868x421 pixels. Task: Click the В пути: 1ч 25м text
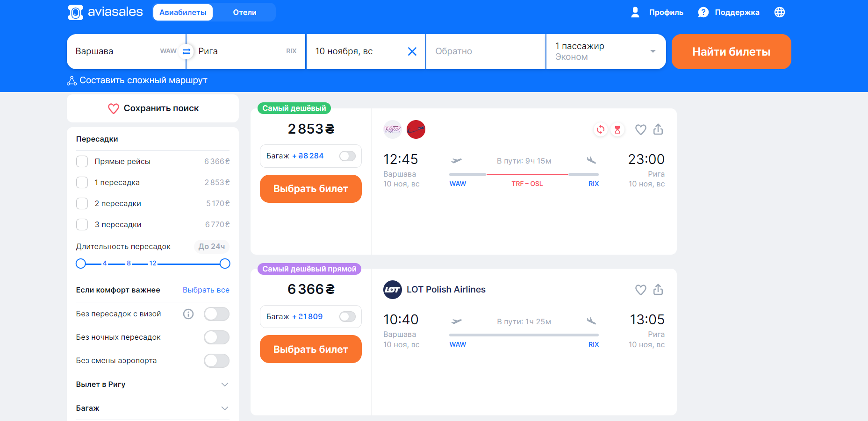pyautogui.click(x=524, y=322)
